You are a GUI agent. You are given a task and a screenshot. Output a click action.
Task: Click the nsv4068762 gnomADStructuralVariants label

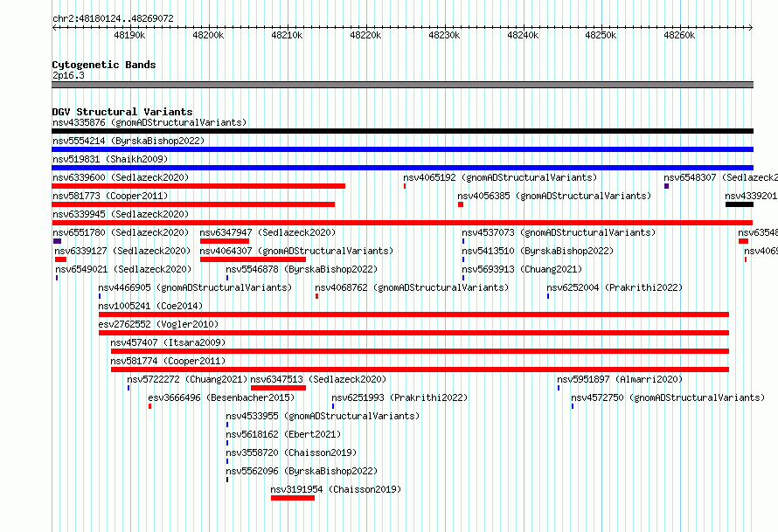[412, 287]
